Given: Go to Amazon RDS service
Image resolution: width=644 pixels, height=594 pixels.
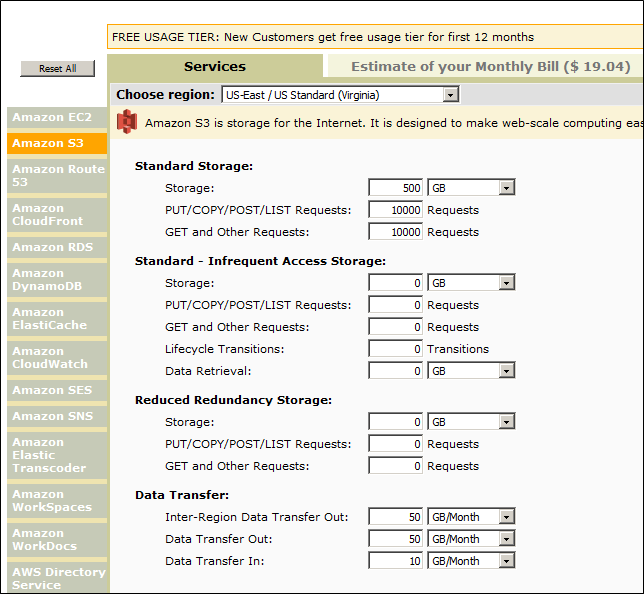Looking at the screenshot, I should click(57, 247).
